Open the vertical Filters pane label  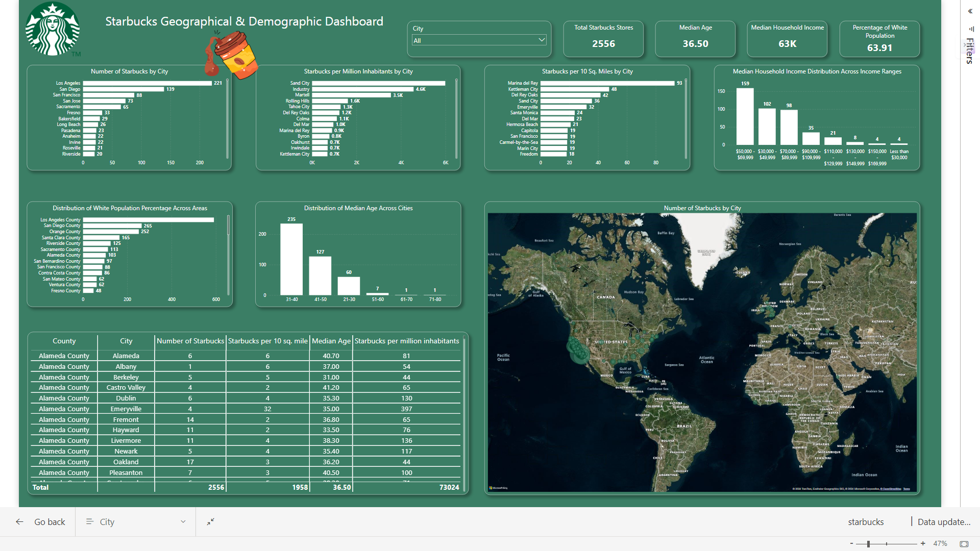click(970, 51)
